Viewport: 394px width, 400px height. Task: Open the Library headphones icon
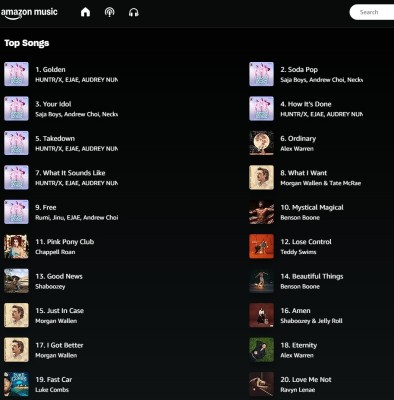[x=134, y=12]
